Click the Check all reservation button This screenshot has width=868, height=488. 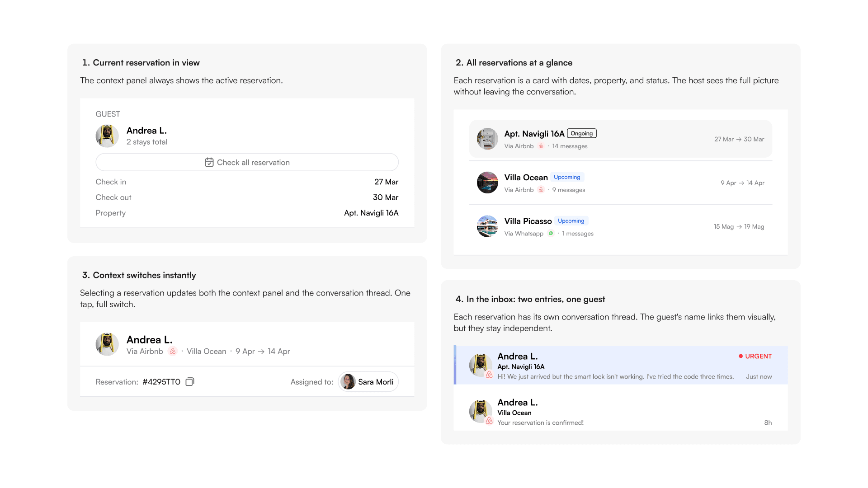[247, 162]
